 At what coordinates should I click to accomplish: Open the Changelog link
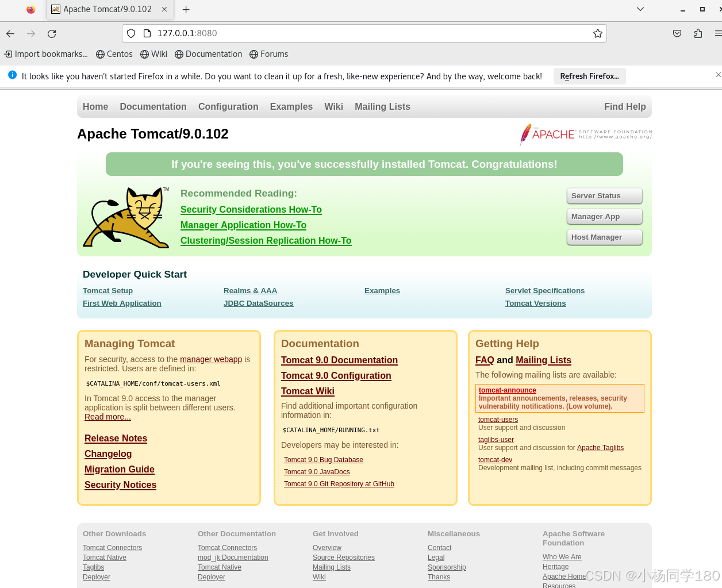coord(108,454)
